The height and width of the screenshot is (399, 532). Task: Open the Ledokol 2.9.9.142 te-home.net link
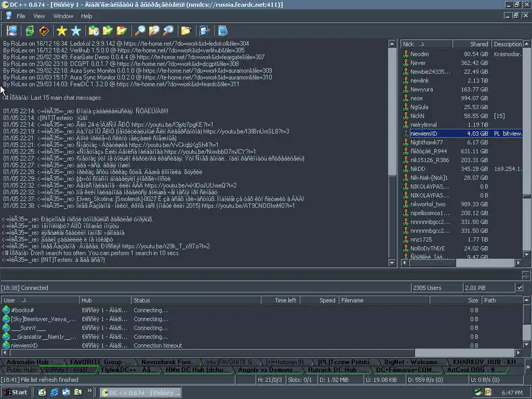point(187,44)
